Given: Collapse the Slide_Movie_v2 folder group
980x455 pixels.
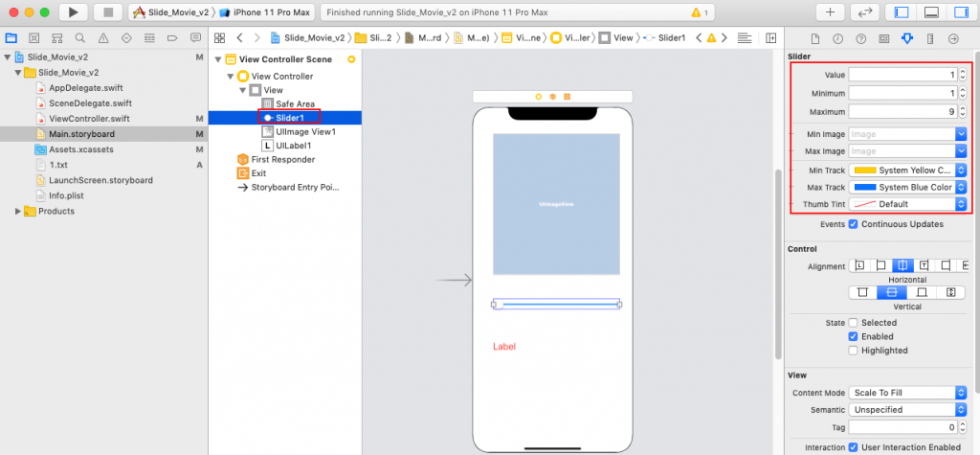Looking at the screenshot, I should click(18, 73).
